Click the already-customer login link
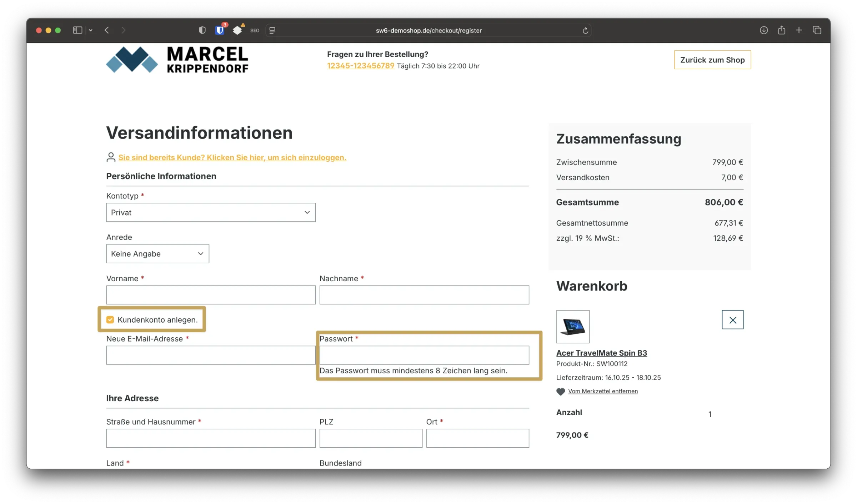857x504 pixels. [x=232, y=157]
